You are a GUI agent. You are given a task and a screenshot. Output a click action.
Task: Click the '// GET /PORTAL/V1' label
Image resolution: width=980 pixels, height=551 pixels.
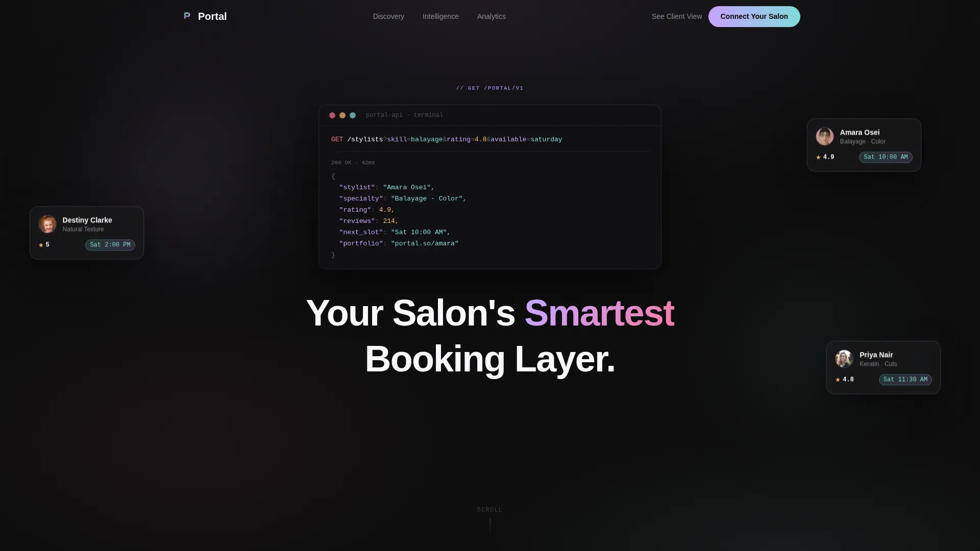[489, 88]
